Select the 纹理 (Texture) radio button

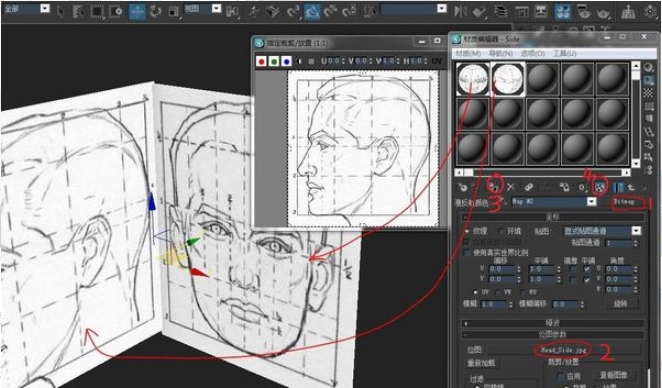[x=467, y=231]
